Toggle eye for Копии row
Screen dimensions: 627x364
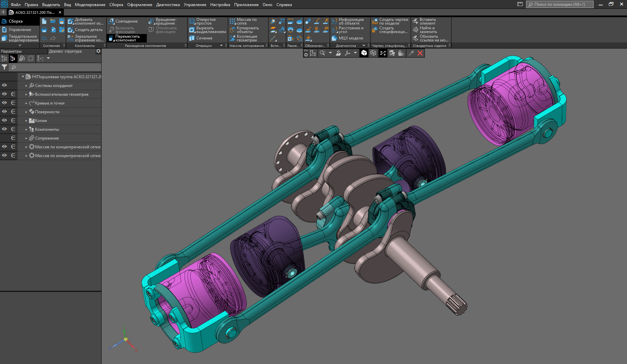(4, 120)
